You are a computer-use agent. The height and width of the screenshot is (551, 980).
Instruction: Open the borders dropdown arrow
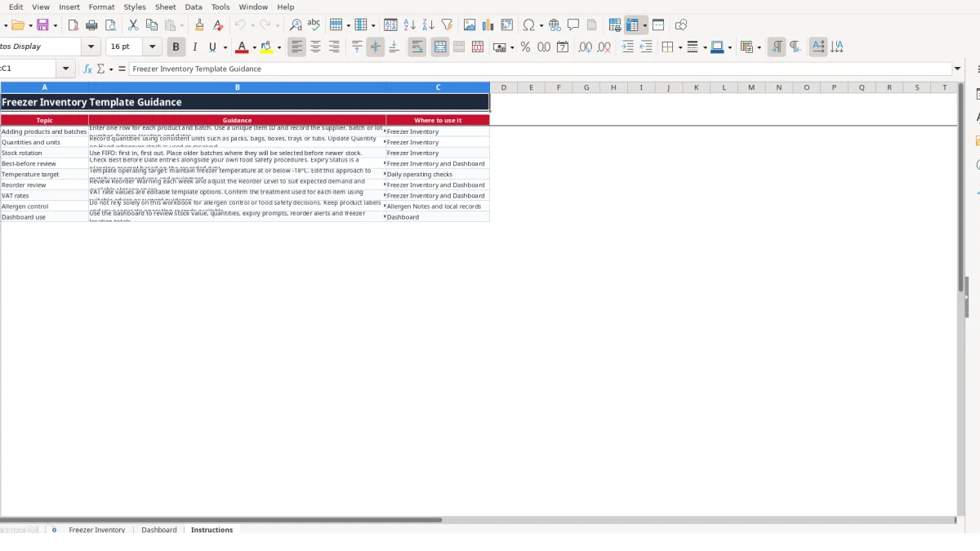[x=679, y=47]
